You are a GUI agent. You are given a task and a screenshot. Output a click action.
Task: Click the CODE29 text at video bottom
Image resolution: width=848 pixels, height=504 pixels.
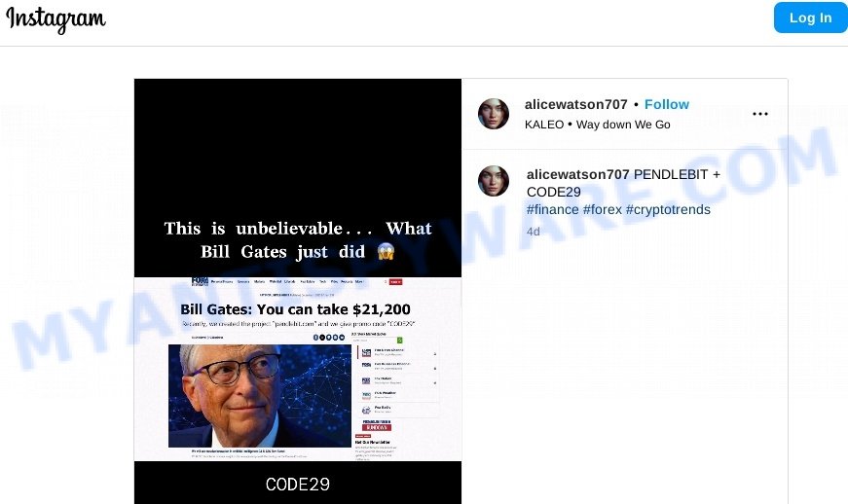point(298,484)
